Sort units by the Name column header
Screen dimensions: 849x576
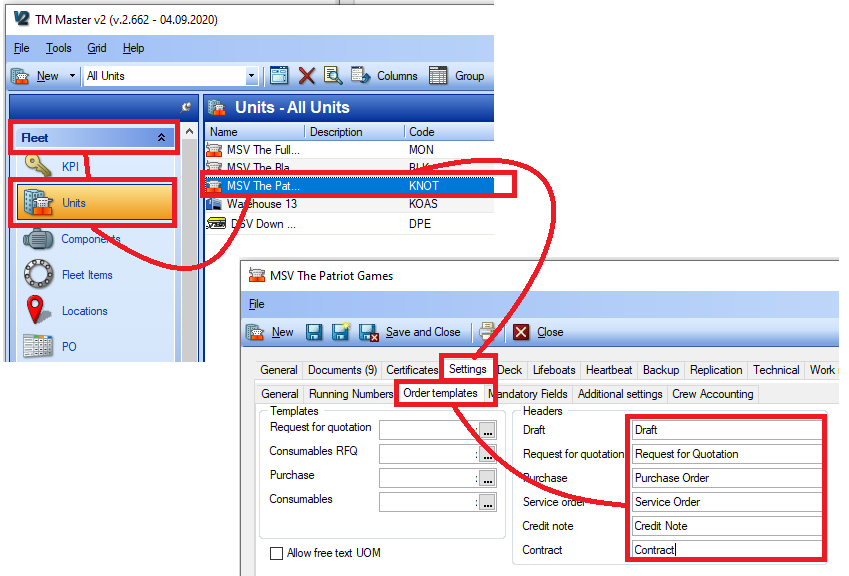point(255,132)
